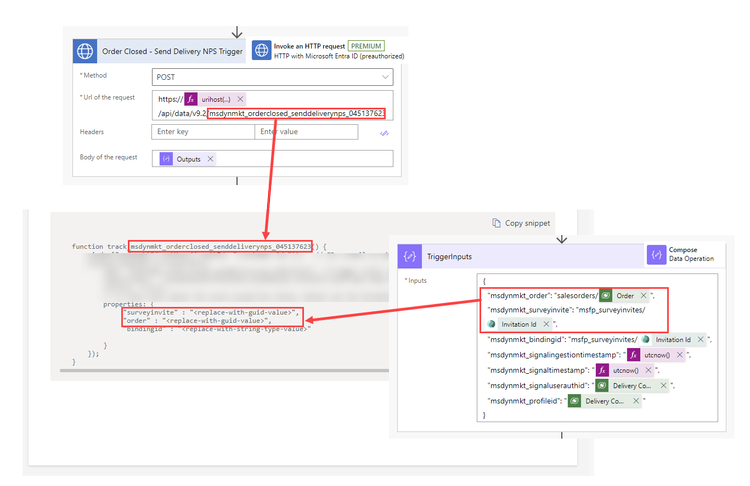Click the "surveyinvite" property line in the snippet
750x486 pixels.
pyautogui.click(x=211, y=312)
